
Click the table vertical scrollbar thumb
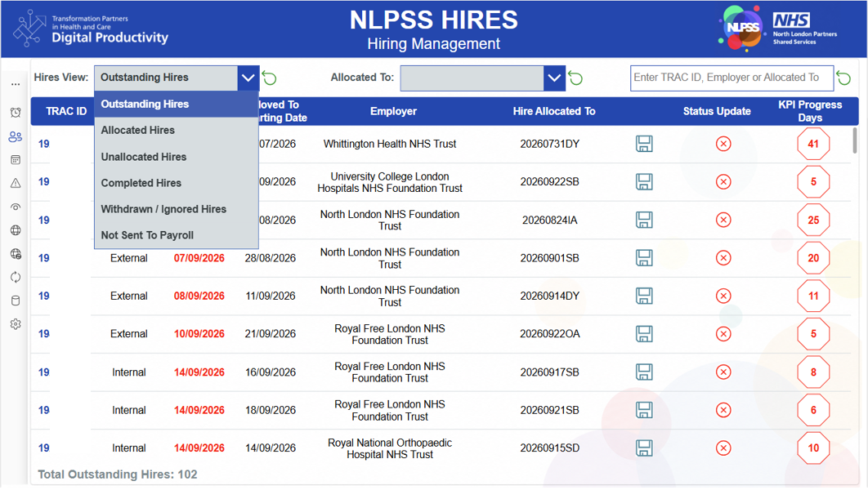click(x=855, y=140)
